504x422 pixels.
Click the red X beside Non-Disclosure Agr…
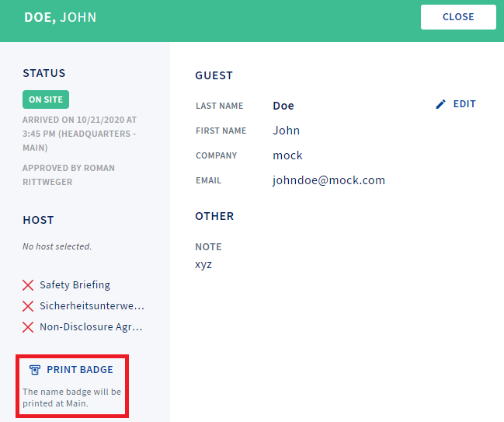coord(28,327)
